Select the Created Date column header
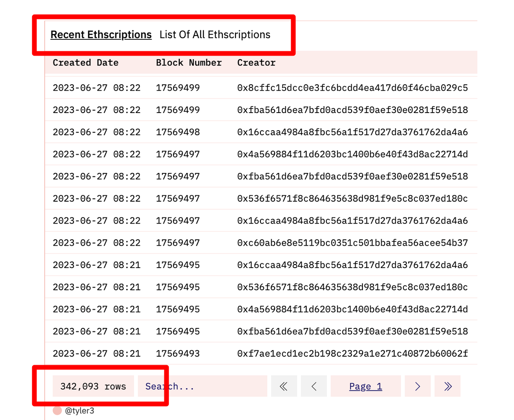514x420 pixels. [x=86, y=63]
